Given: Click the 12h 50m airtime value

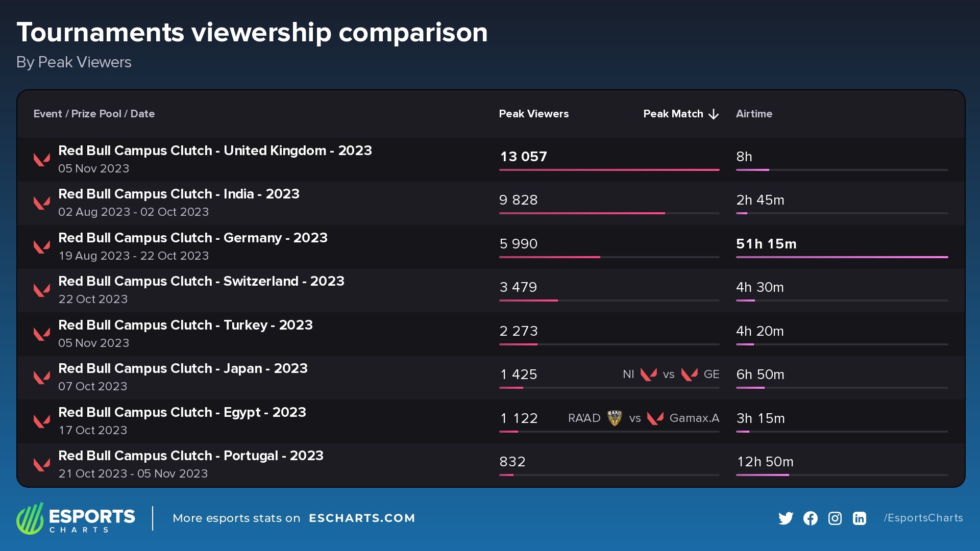Looking at the screenshot, I should point(765,462).
